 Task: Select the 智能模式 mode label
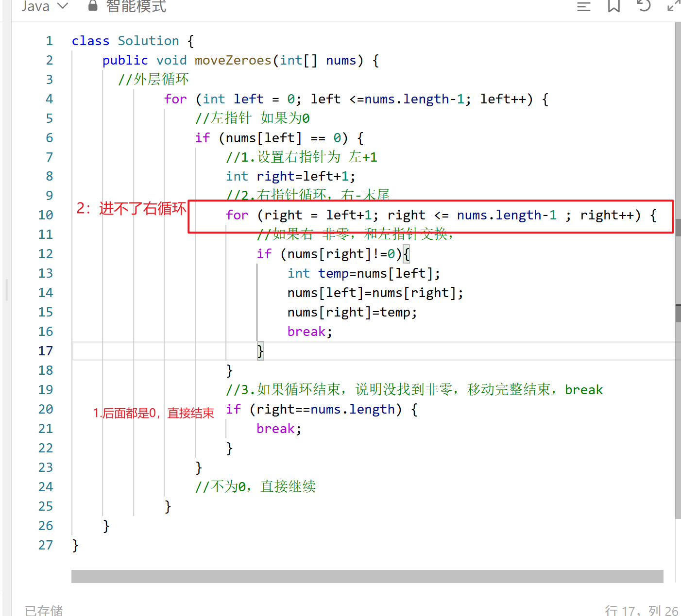click(136, 7)
